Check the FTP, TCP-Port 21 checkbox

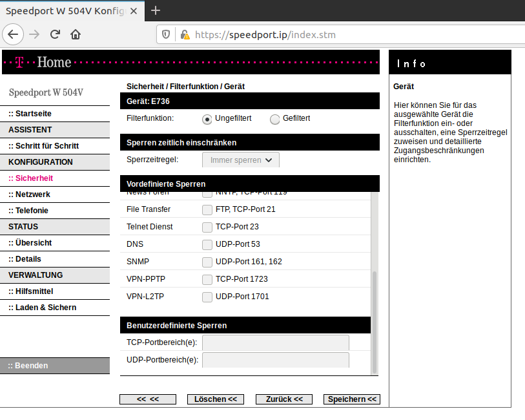click(x=207, y=209)
